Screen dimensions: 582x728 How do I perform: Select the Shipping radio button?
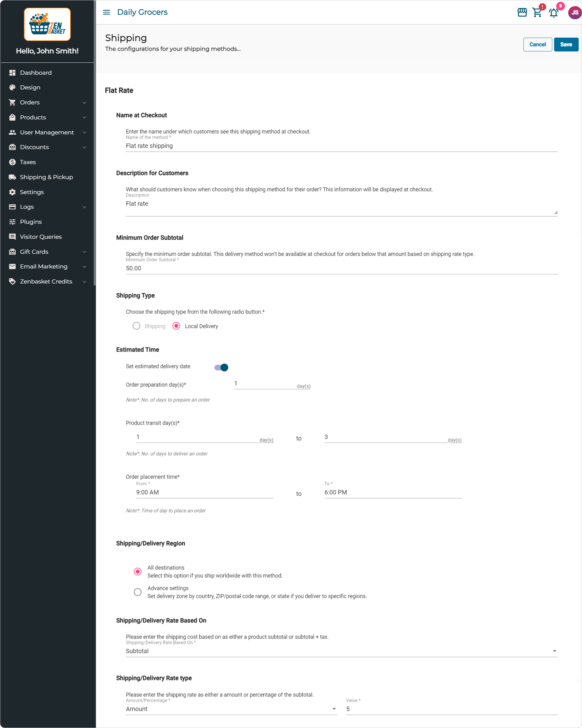click(x=137, y=326)
